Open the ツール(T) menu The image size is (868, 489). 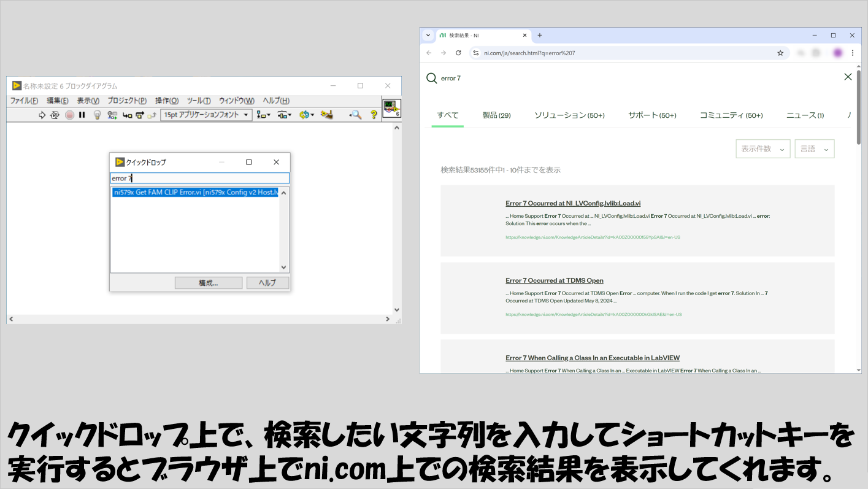coord(199,101)
